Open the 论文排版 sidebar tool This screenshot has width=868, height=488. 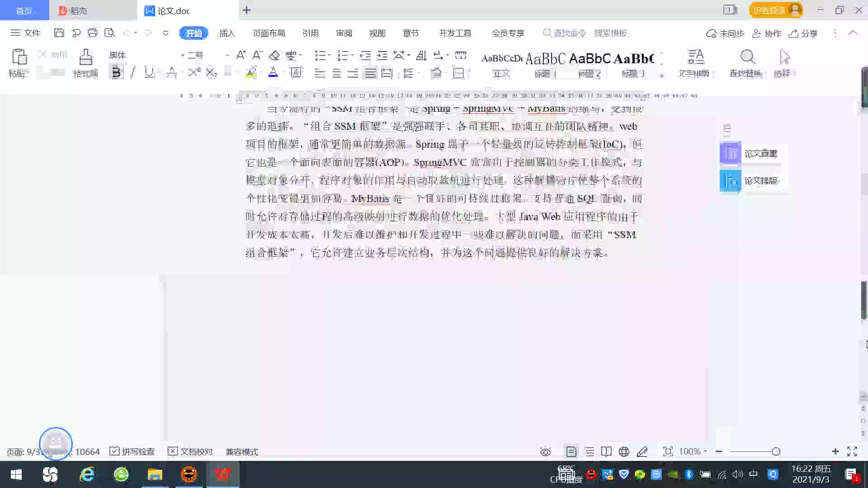click(730, 181)
